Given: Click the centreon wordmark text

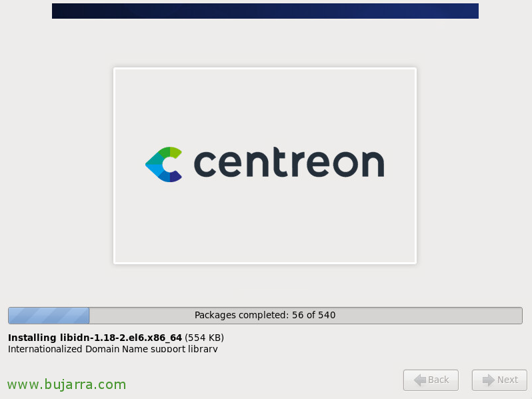Looking at the screenshot, I should coord(289,162).
